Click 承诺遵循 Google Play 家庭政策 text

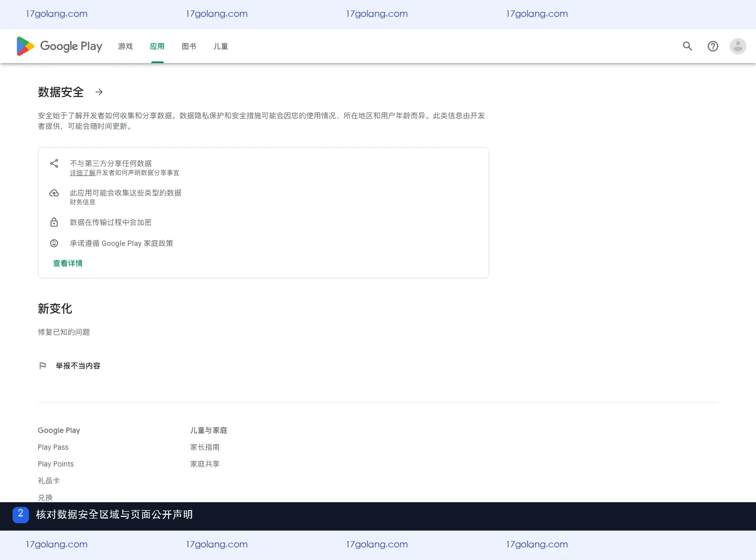[x=121, y=243]
